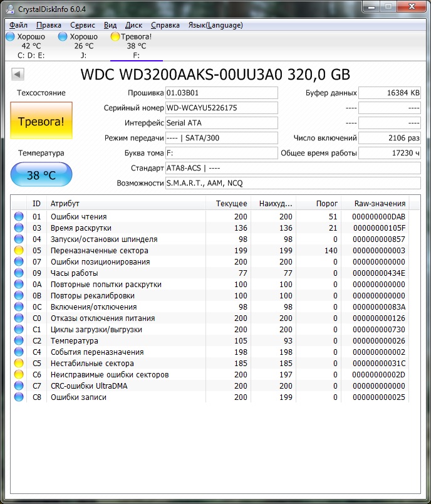
Task: Click status icon for Повторные попытки раскрутки
Action: coord(19,284)
